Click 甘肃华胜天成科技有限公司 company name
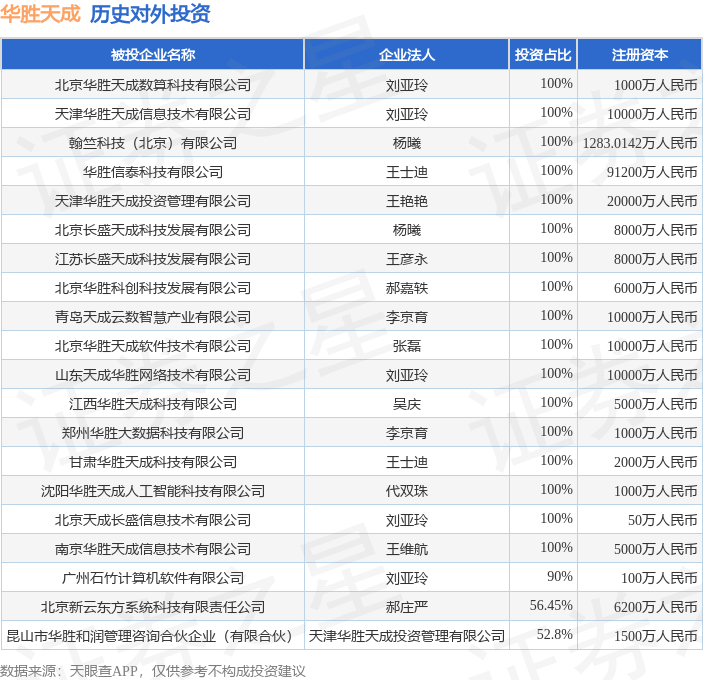The height and width of the screenshot is (680, 703). pyautogui.click(x=153, y=462)
